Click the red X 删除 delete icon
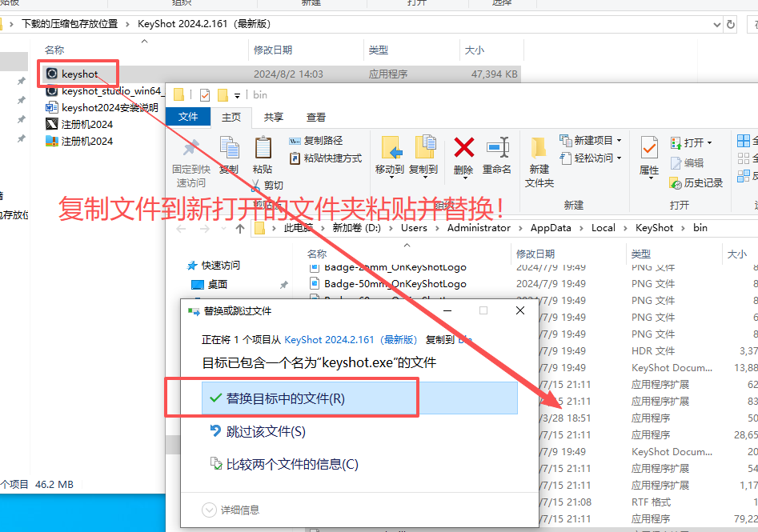758x532 pixels. click(x=463, y=147)
